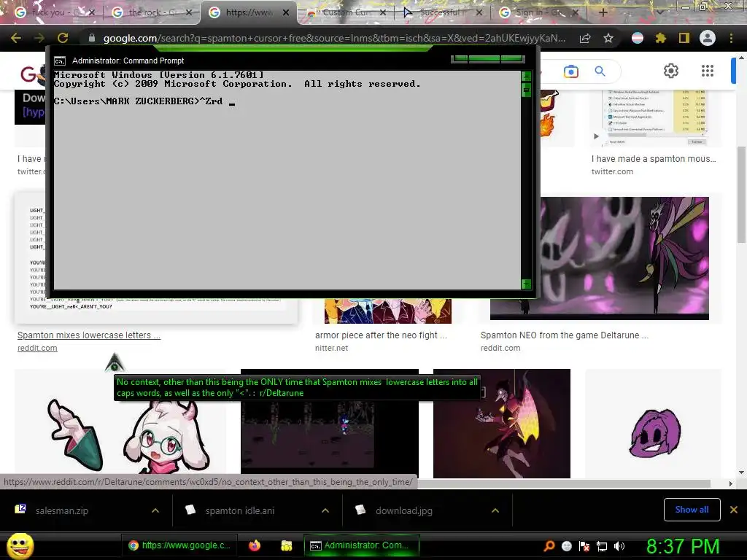Open the Chrome profile avatar
Image resolution: width=747 pixels, height=560 pixels.
point(708,38)
